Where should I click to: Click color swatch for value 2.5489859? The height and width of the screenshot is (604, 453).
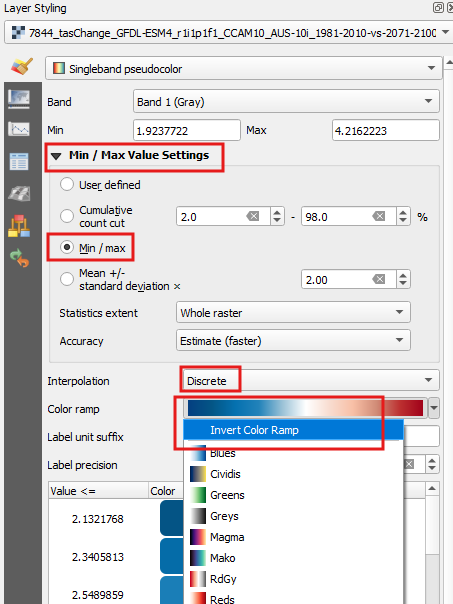pos(171,590)
